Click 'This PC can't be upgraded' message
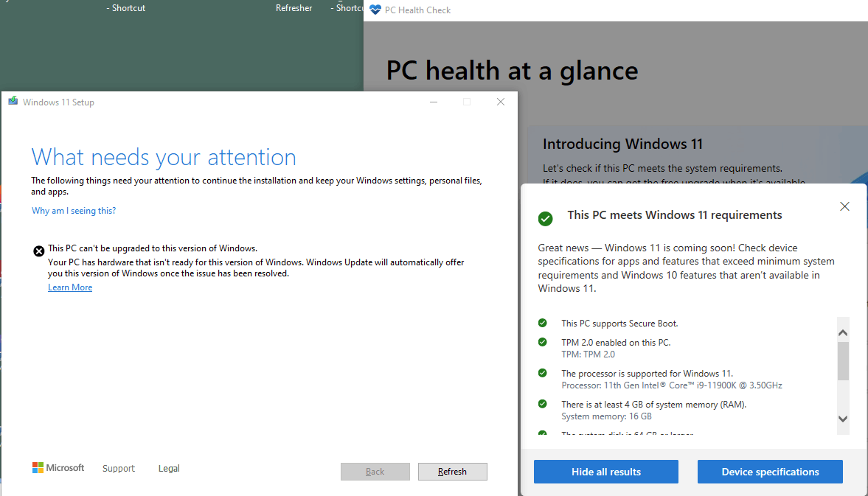The width and height of the screenshot is (868, 496). pos(152,248)
